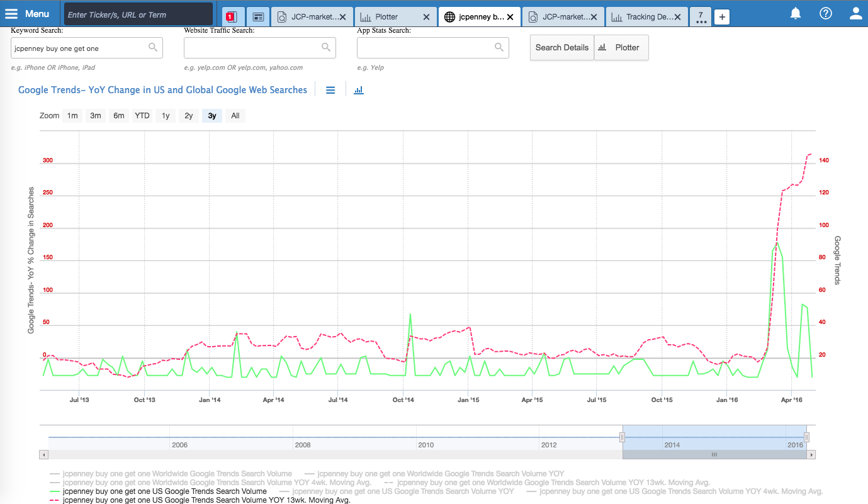868x504 pixels.
Task: Click the 2014 navigator selected range
Action: point(714,437)
